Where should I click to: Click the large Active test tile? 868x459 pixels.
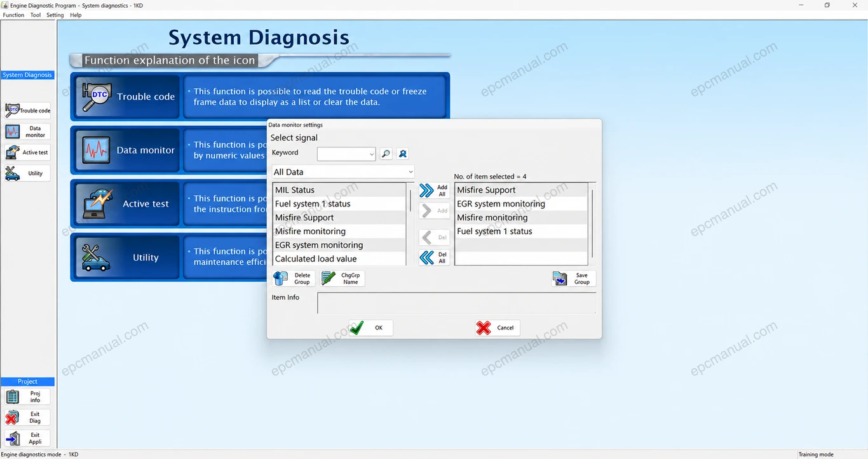click(127, 204)
